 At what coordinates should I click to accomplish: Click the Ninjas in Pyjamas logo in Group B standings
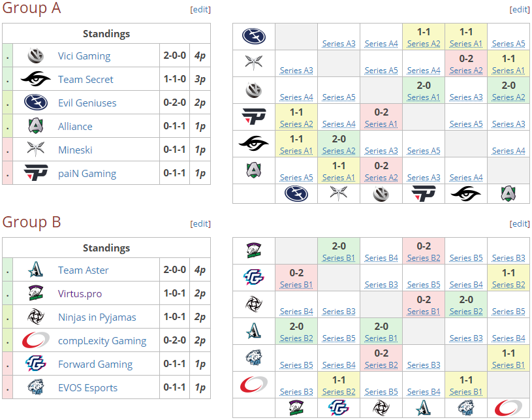point(35,317)
